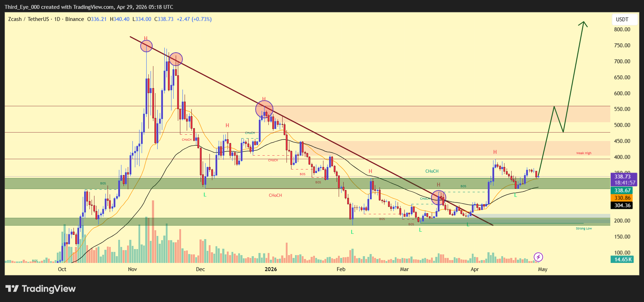Click the 150.00 price axis label

622,237
